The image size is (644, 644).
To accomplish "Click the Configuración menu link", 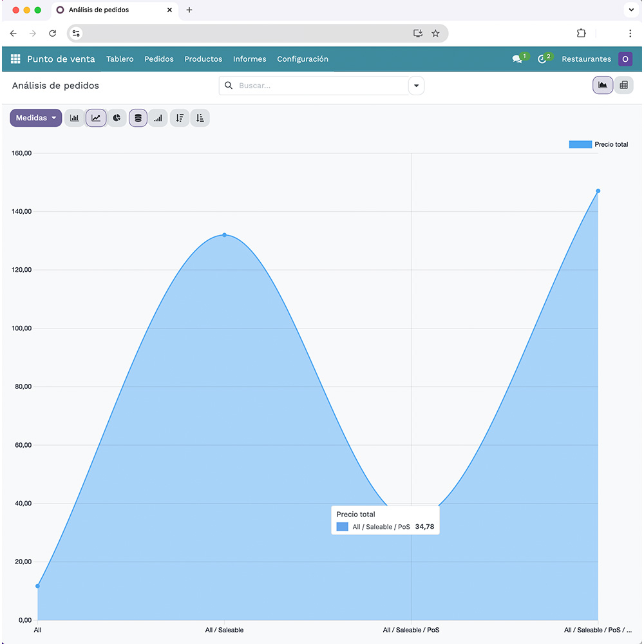I will (303, 59).
